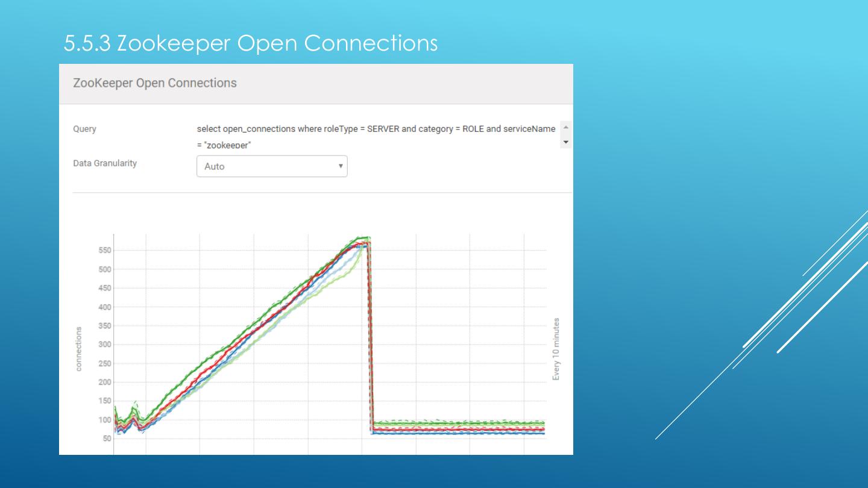Click the slide title "5.5.3 Zookeeper Open Connections"
The height and width of the screenshot is (488, 868).
pyautogui.click(x=251, y=43)
